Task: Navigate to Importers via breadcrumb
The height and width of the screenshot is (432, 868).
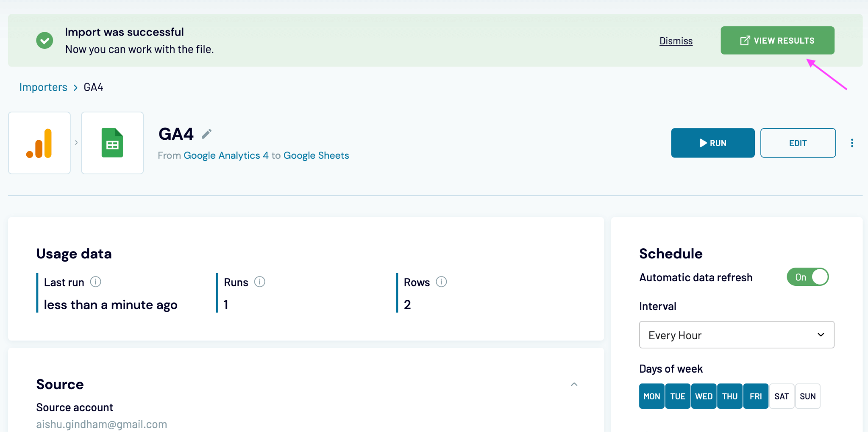Action: (x=43, y=87)
